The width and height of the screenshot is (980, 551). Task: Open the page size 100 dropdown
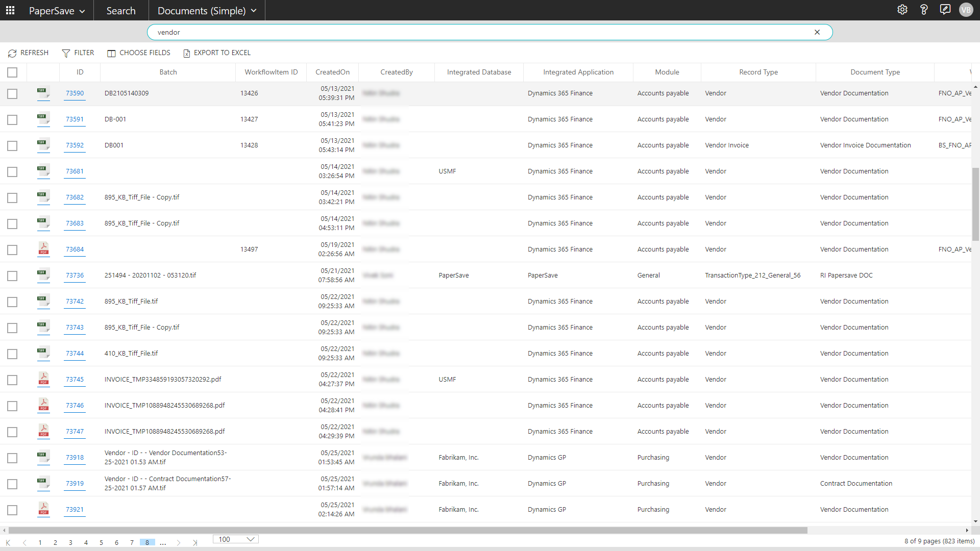pyautogui.click(x=236, y=539)
